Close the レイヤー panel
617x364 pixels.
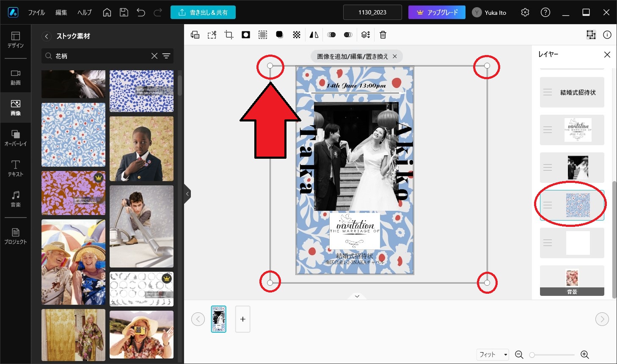tap(607, 55)
